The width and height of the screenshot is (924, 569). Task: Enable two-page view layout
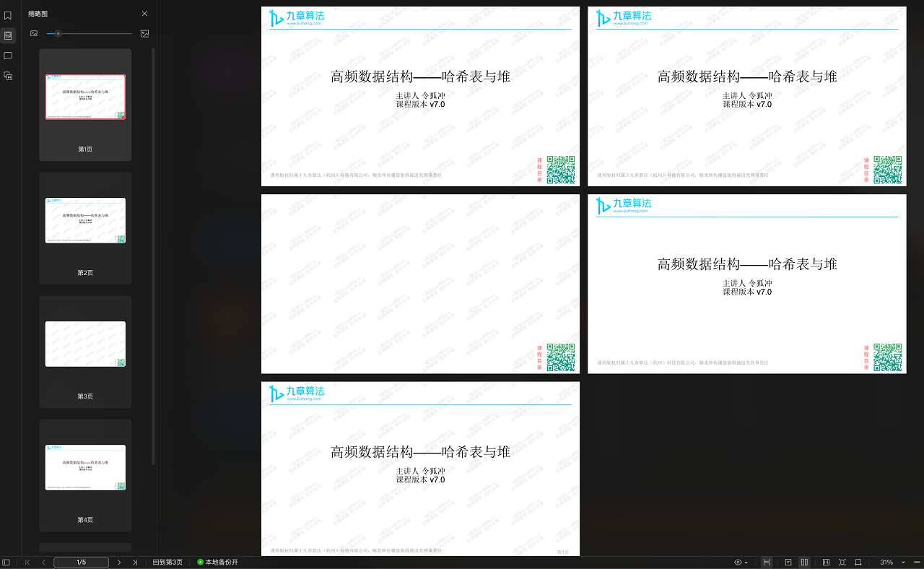point(805,563)
